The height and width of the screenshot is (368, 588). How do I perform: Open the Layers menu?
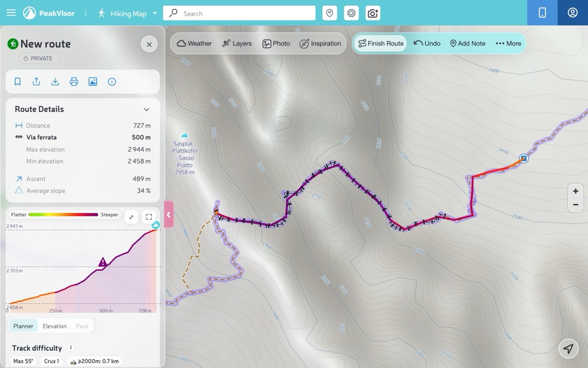tap(237, 44)
